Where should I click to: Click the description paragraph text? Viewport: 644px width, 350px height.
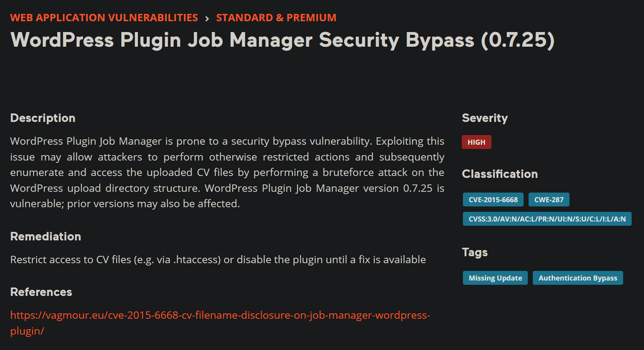point(227,172)
